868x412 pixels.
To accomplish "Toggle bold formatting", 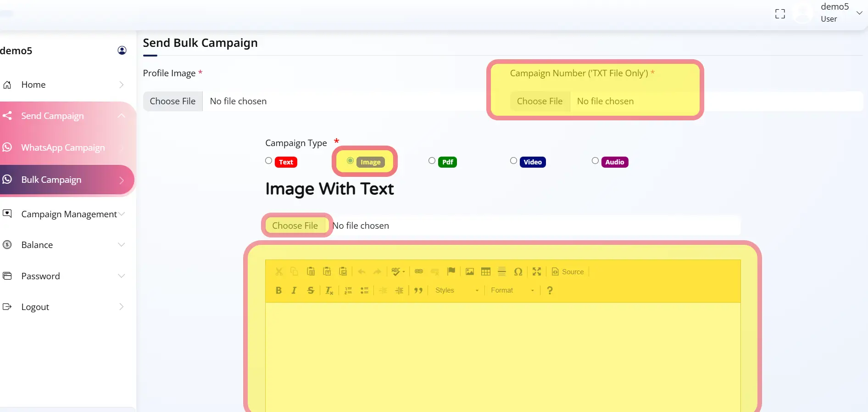I will pyautogui.click(x=278, y=290).
